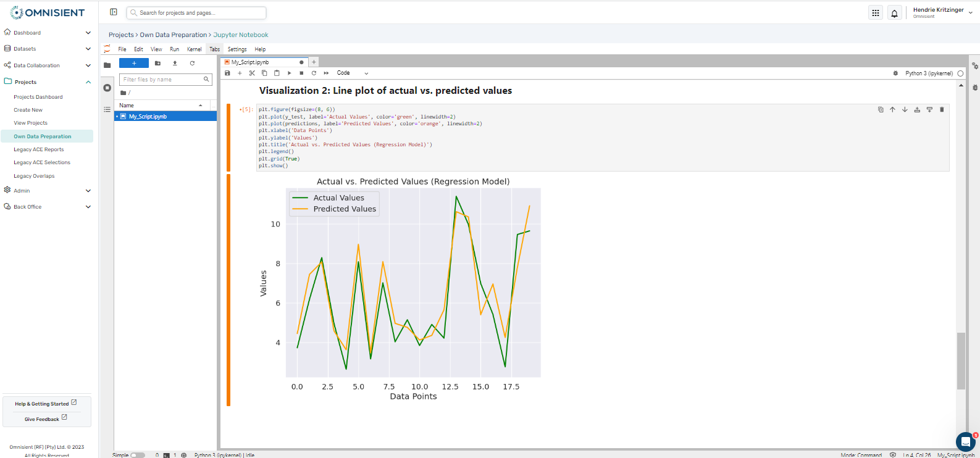Paste cell using the clipboard icon
980x458 pixels.
pos(277,73)
